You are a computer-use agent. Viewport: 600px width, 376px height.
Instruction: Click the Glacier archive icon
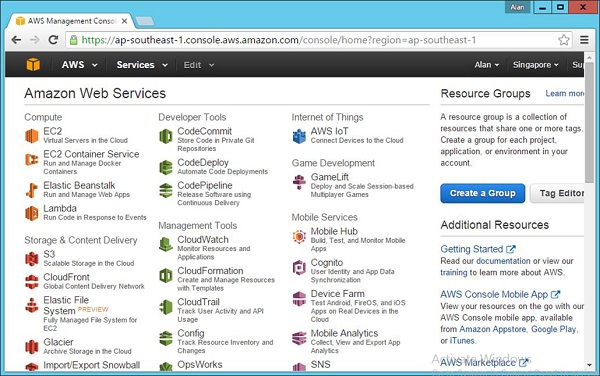[x=32, y=347]
